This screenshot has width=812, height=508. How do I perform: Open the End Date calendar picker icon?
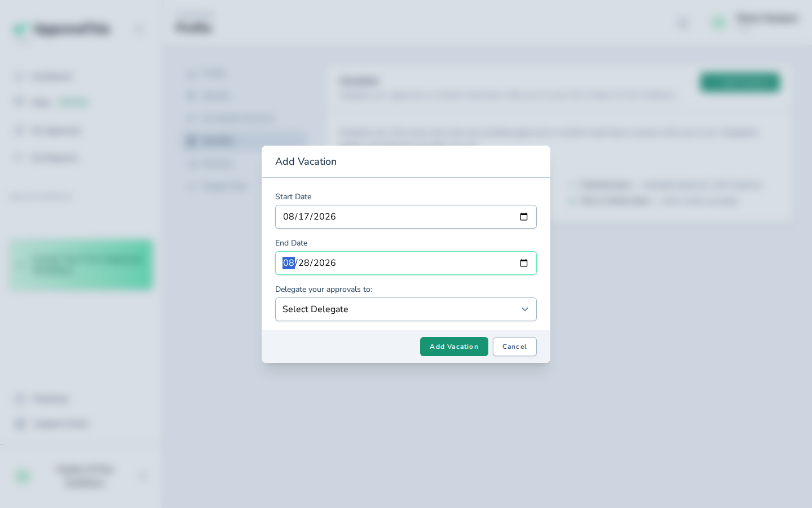point(524,263)
